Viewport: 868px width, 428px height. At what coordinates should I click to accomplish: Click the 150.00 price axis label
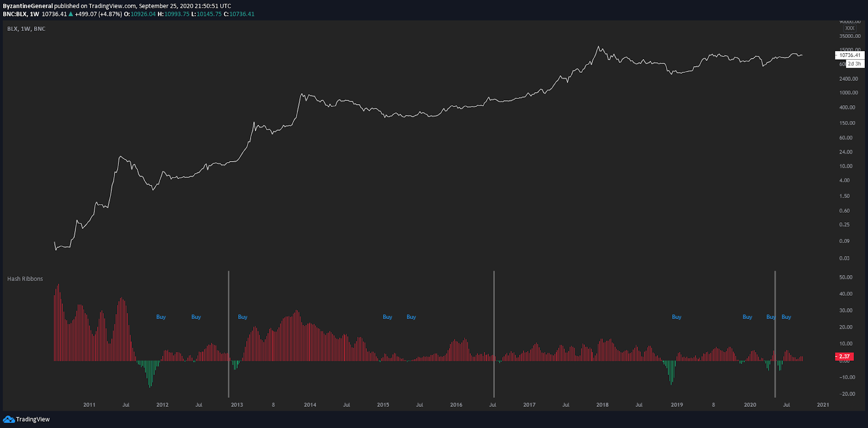[x=847, y=123]
